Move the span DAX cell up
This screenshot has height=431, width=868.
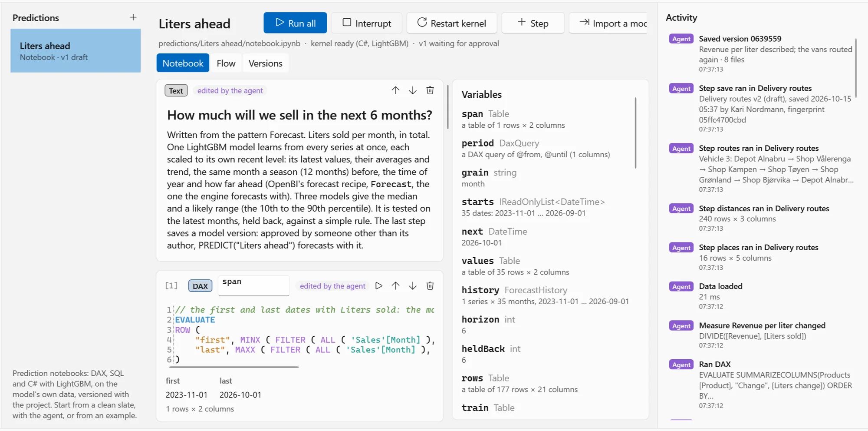pos(395,286)
